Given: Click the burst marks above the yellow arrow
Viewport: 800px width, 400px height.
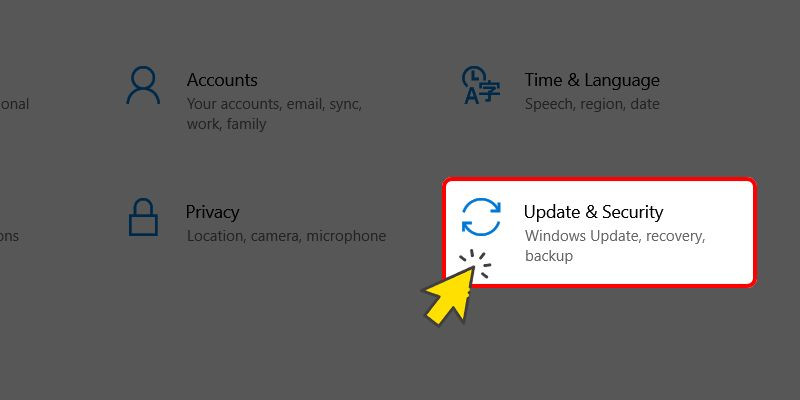Looking at the screenshot, I should 476,263.
